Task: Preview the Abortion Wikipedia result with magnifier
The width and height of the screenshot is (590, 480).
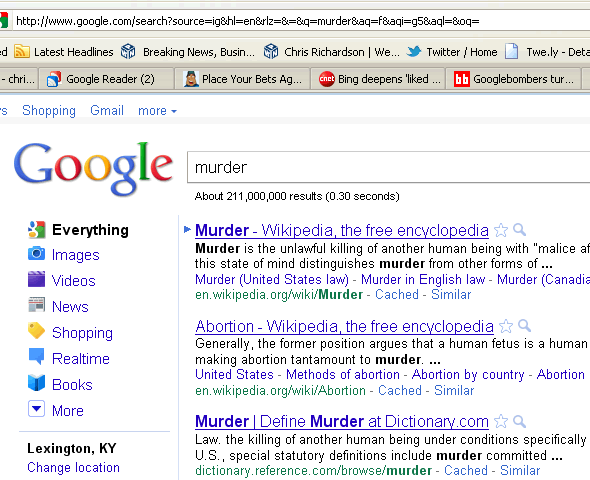Action: click(x=524, y=325)
